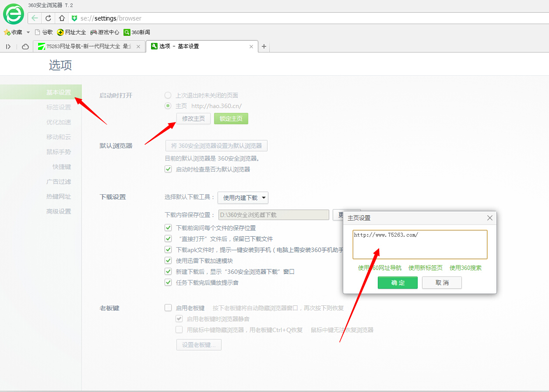Select 热键网址 in the settings sidebar
Image resolution: width=549 pixels, height=392 pixels.
[59, 196]
